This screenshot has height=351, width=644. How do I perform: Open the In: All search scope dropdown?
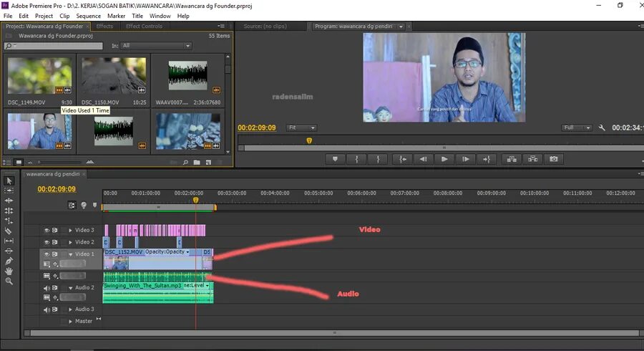[156, 46]
